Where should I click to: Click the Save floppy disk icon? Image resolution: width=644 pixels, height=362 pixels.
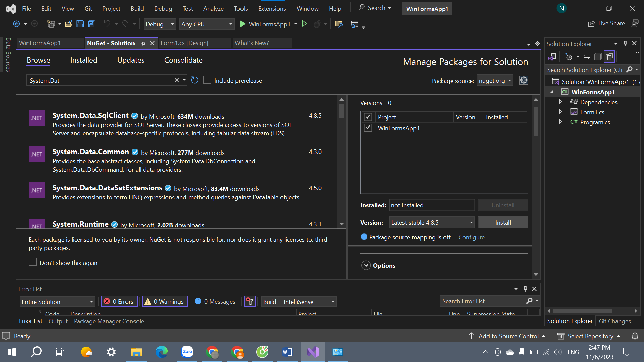tap(80, 24)
